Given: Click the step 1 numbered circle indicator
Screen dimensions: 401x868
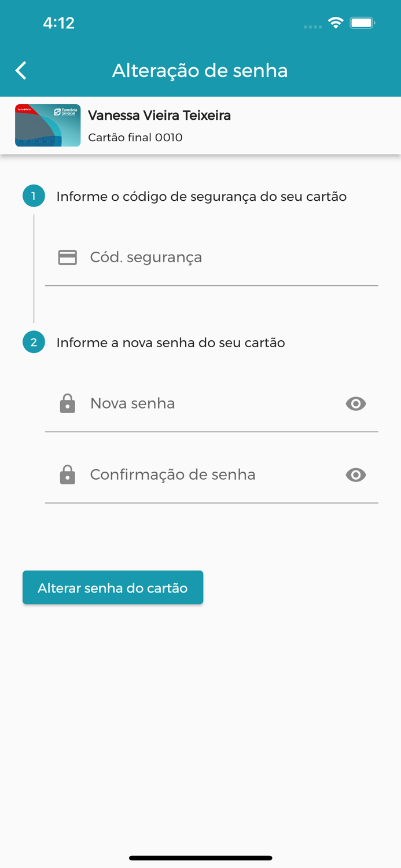Looking at the screenshot, I should coord(34,196).
